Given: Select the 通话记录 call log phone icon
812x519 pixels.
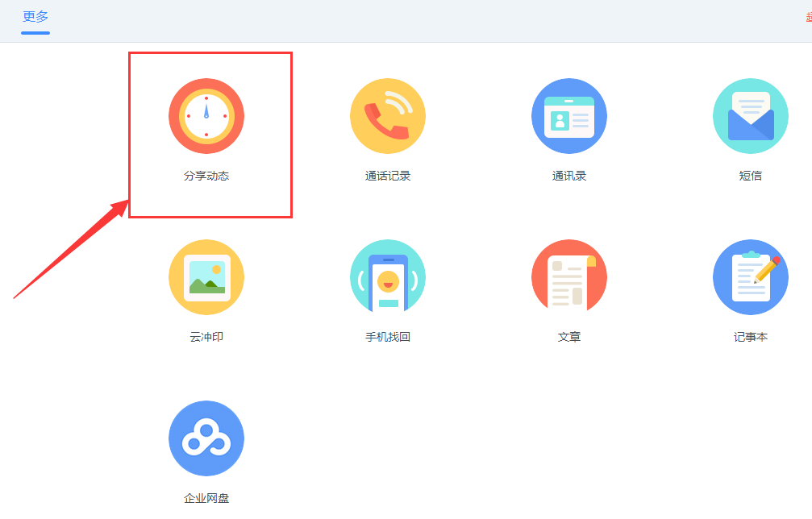Looking at the screenshot, I should [388, 115].
